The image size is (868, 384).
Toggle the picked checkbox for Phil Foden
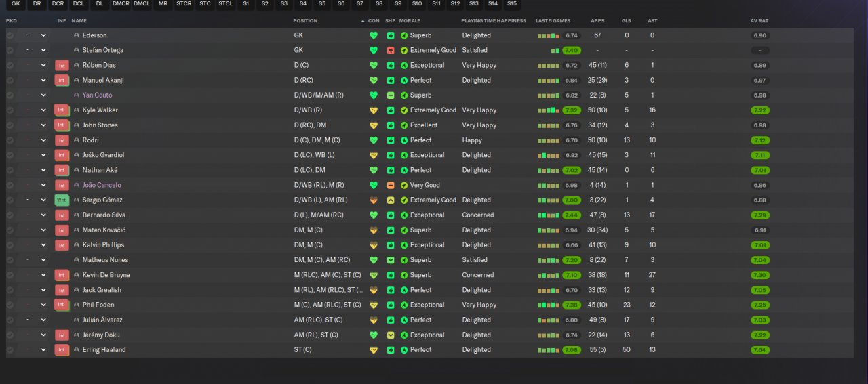tap(10, 305)
